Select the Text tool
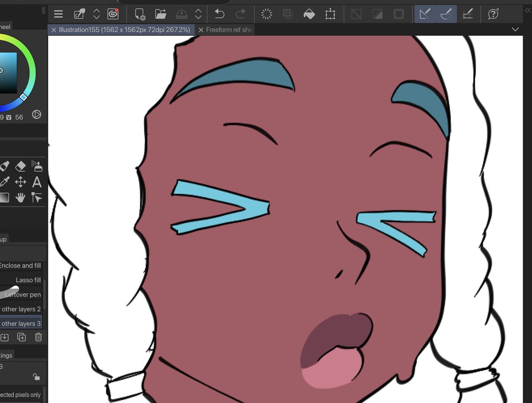 click(x=37, y=182)
